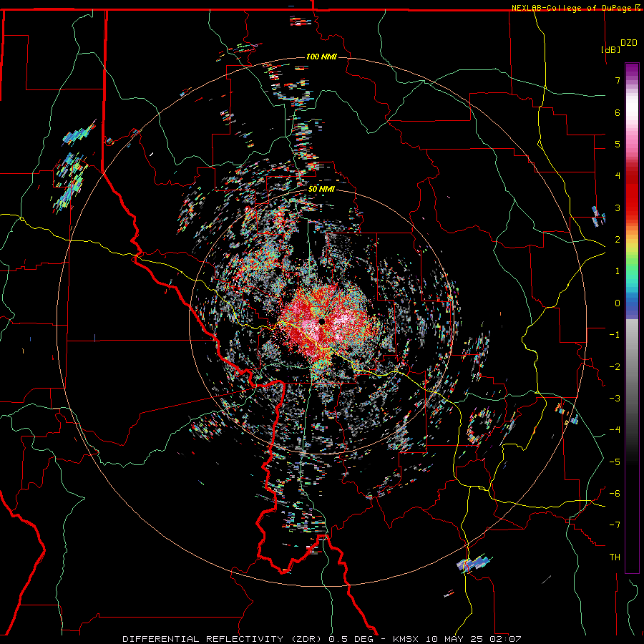Click the KMSX station identifier in caption
The height and width of the screenshot is (644, 644).
pyautogui.click(x=407, y=639)
